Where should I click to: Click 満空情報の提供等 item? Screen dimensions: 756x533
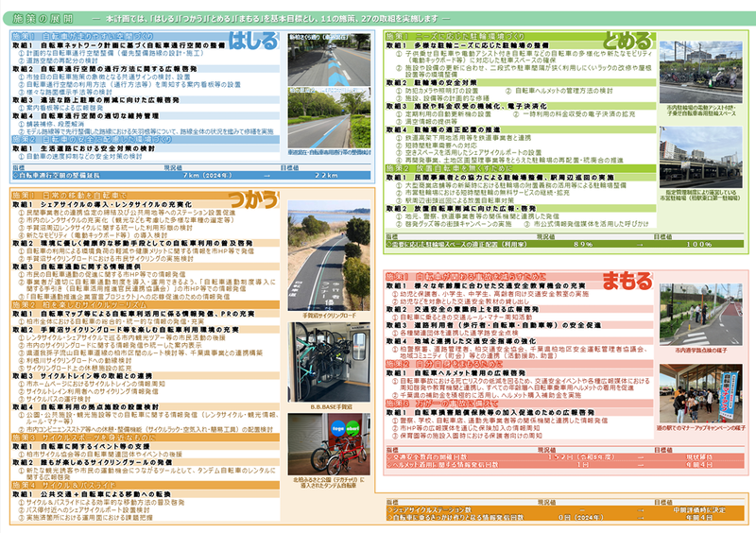(x=426, y=122)
